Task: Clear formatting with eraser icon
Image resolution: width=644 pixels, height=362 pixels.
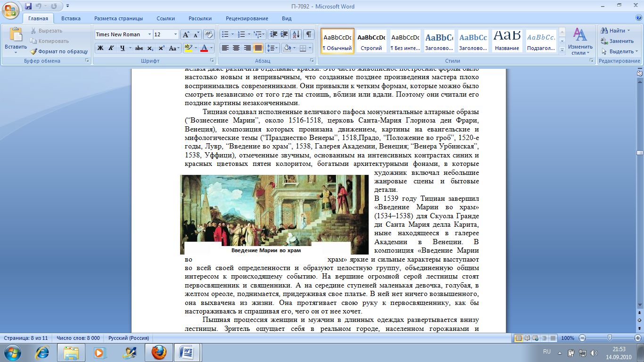Action: (210, 34)
